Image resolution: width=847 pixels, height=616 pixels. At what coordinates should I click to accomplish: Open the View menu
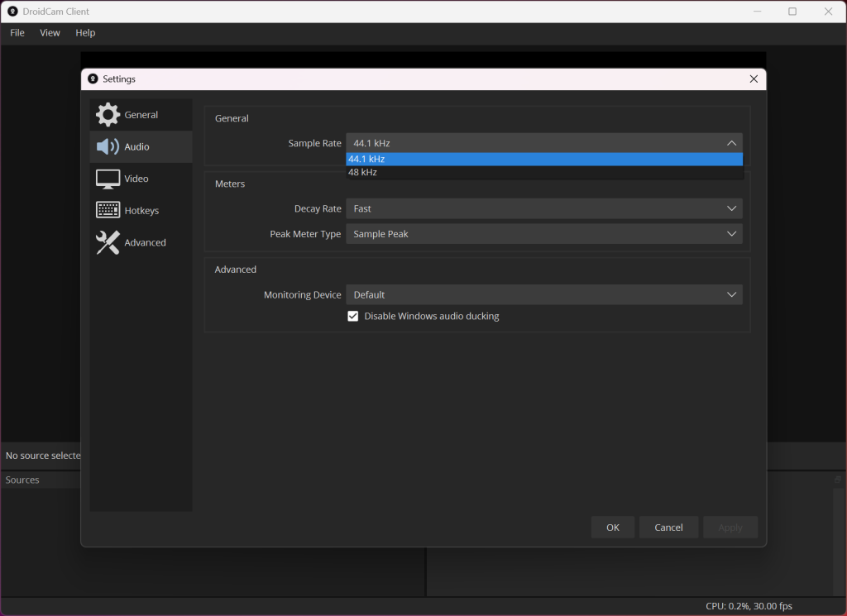point(50,33)
